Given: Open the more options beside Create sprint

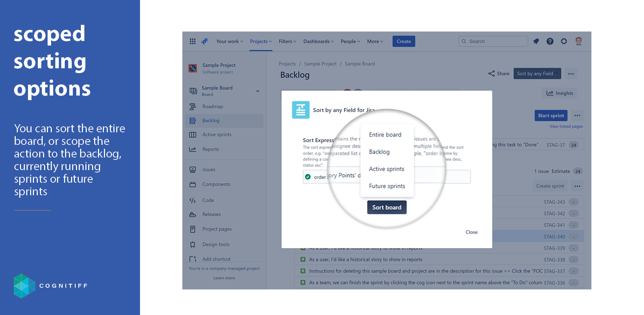Looking at the screenshot, I should [x=577, y=186].
